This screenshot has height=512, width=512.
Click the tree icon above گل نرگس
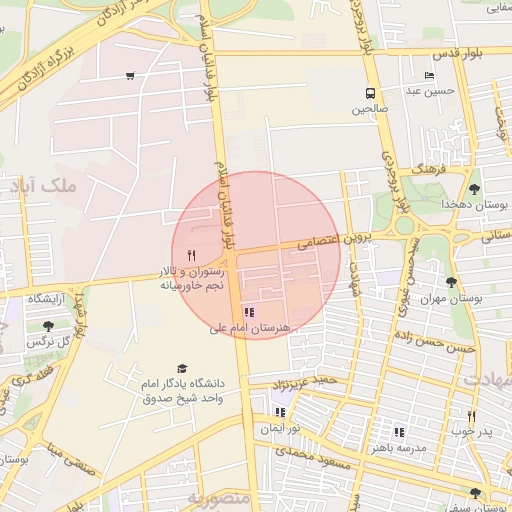tap(48, 326)
